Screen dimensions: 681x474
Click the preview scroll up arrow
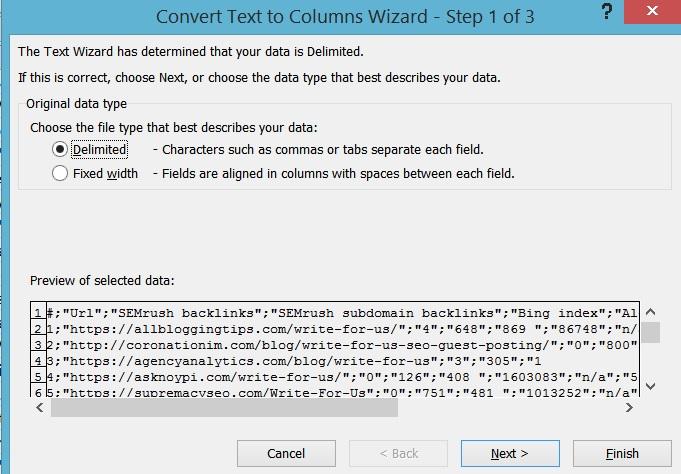pos(650,312)
